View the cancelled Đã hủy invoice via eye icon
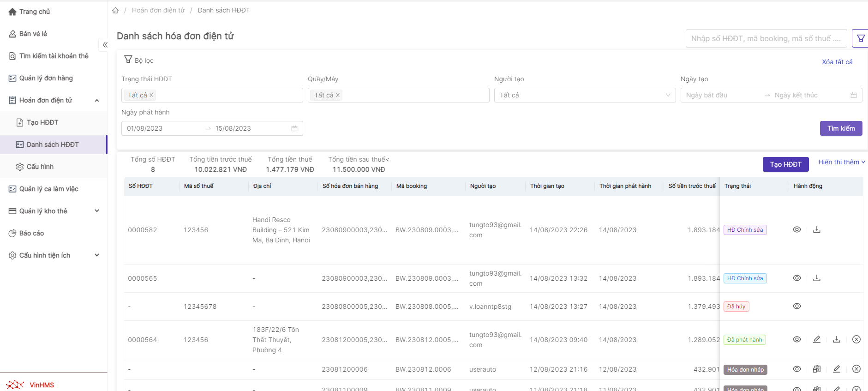The width and height of the screenshot is (868, 391). [x=796, y=306]
